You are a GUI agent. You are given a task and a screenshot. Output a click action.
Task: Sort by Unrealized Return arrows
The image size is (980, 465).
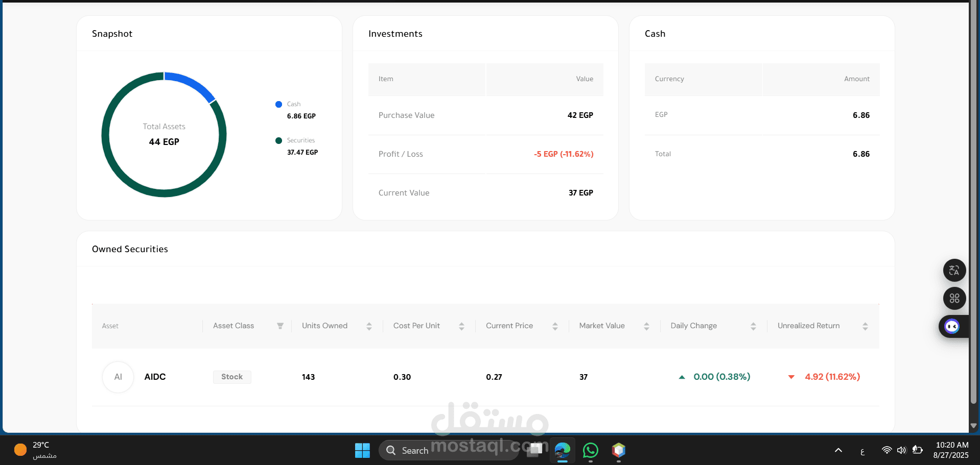pos(865,326)
